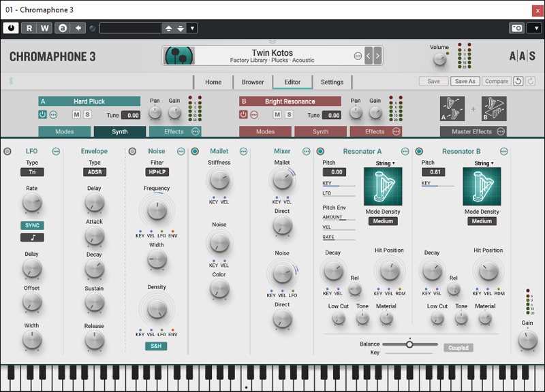Open the Settings tab
Screen dimensions: 545x392
(332, 82)
